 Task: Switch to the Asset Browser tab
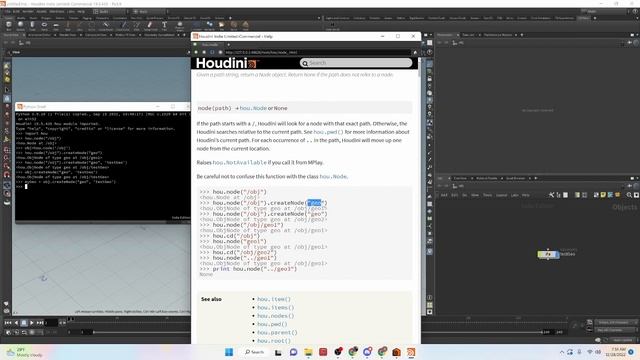coord(516,178)
